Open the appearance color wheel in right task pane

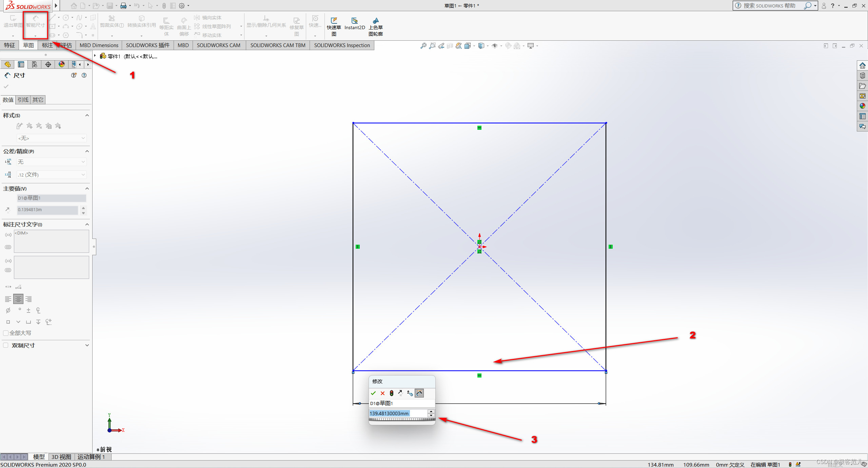[x=863, y=106]
